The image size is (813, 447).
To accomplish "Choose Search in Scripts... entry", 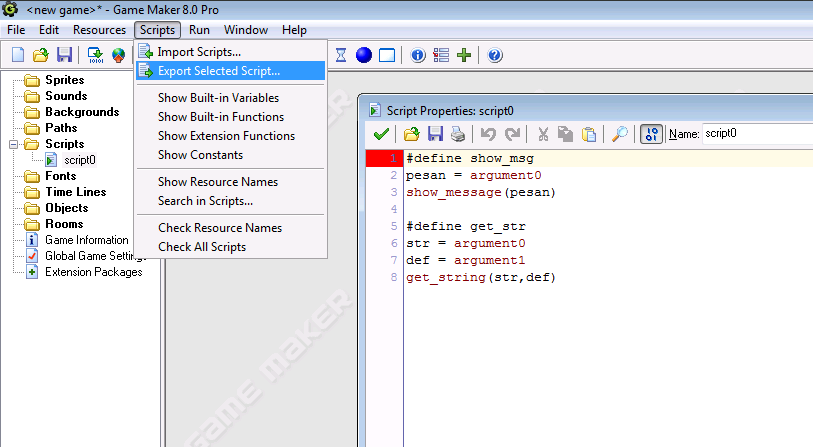I will click(231, 201).
